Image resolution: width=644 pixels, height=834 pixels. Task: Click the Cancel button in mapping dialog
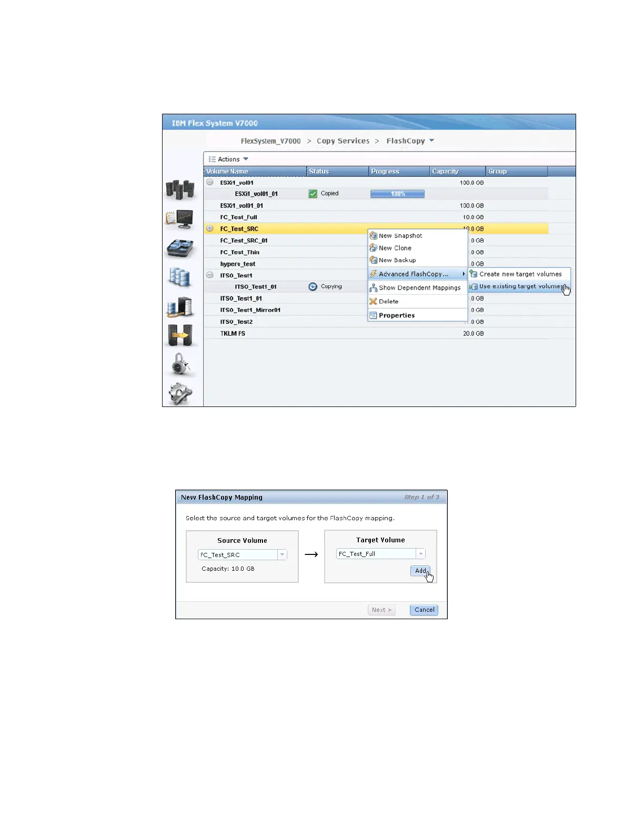[424, 610]
